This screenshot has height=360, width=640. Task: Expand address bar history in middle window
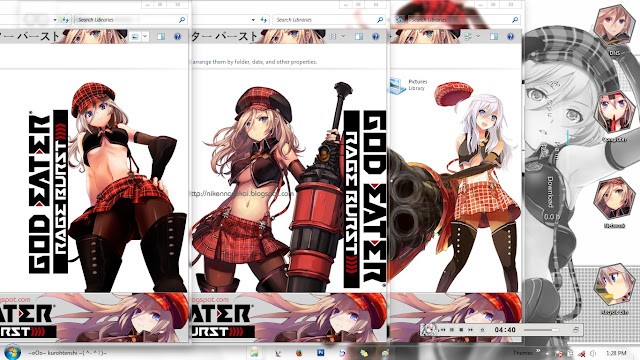253,20
